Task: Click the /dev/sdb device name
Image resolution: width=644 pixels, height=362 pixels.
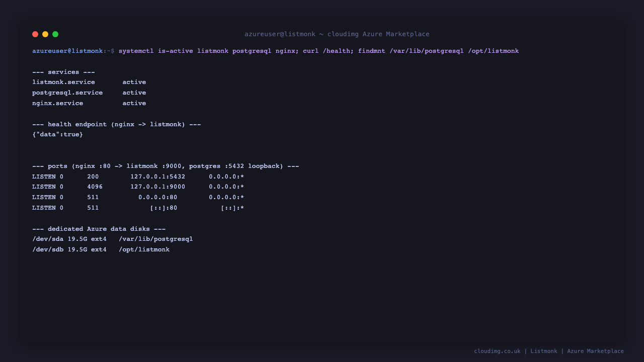Action: click(48, 250)
